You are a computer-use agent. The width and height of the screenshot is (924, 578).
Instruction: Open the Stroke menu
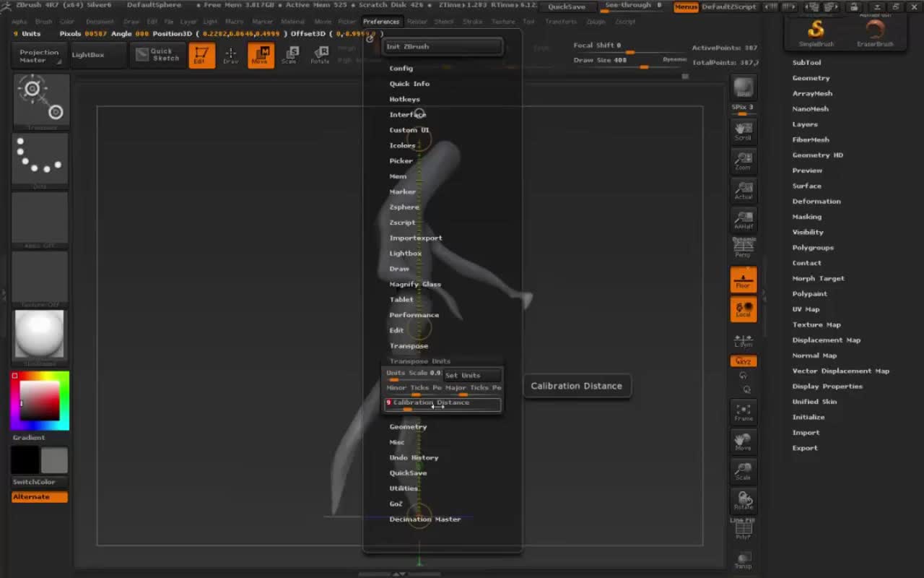click(x=473, y=22)
